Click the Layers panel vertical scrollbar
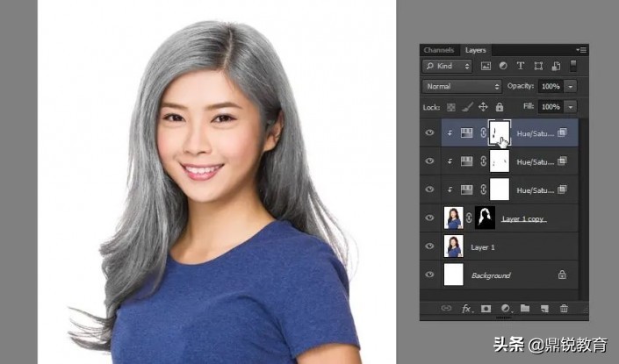Screen dimensions: 619x364 click(583, 209)
